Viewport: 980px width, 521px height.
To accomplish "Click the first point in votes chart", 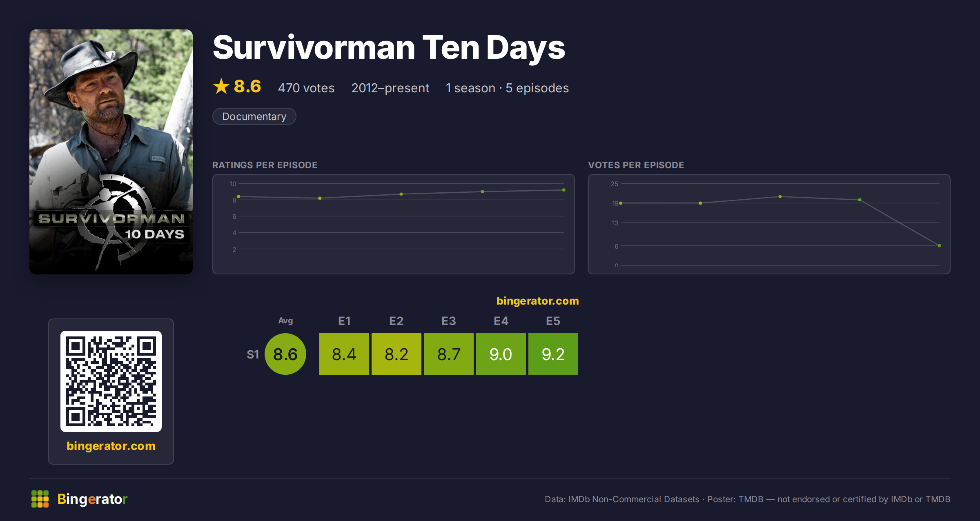I will pos(621,203).
